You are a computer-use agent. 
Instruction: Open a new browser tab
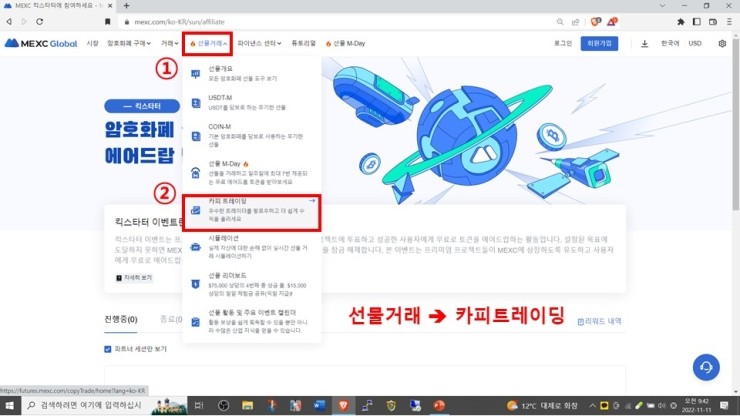point(126,6)
